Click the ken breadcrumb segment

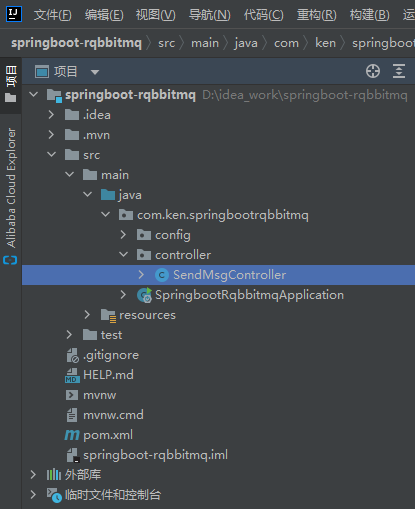point(325,43)
